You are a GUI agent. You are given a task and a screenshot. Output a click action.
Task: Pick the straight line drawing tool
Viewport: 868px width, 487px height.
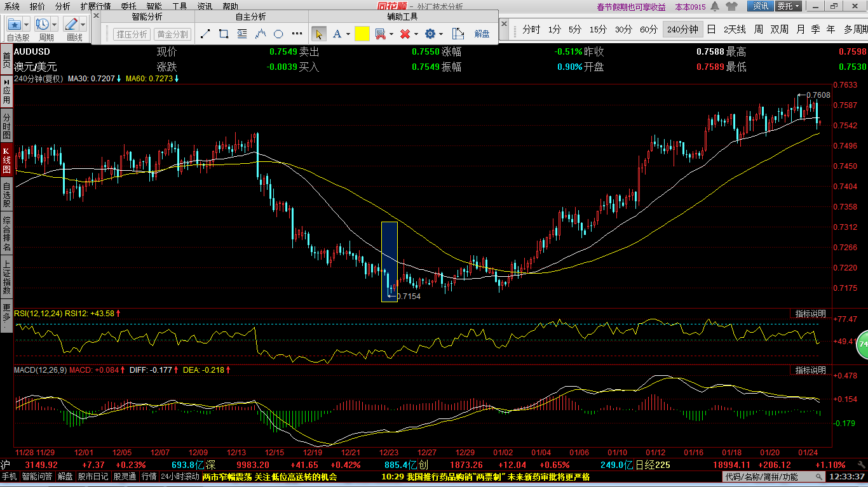[205, 34]
